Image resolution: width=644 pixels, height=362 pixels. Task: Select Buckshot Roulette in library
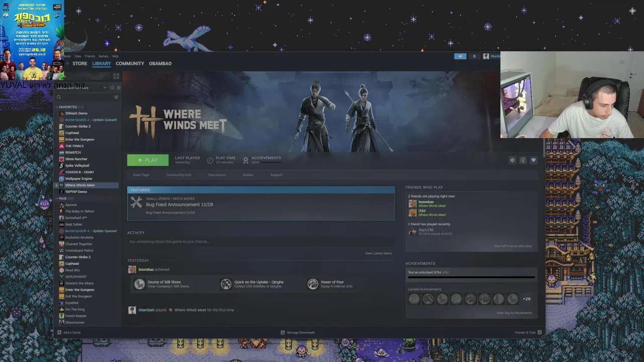(79, 237)
